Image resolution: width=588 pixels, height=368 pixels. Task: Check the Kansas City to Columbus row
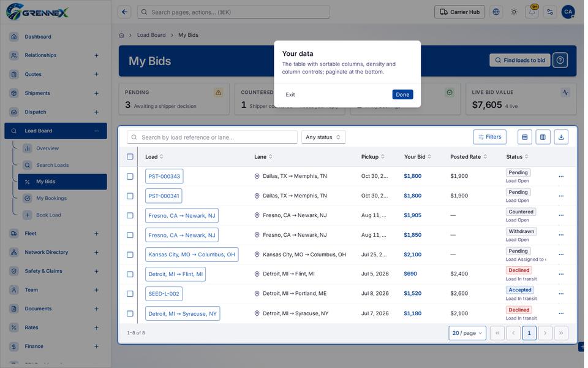coord(130,255)
